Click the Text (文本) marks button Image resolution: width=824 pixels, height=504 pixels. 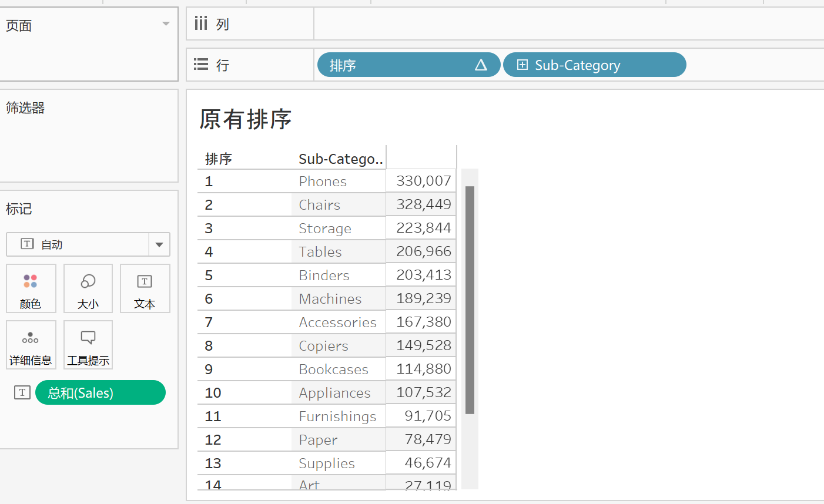point(145,288)
